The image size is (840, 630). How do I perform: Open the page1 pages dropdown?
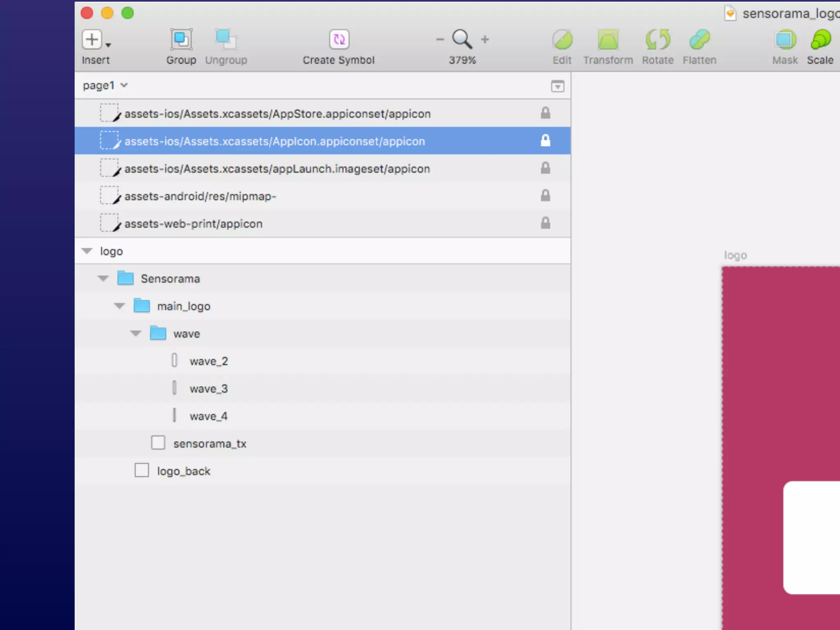click(105, 85)
